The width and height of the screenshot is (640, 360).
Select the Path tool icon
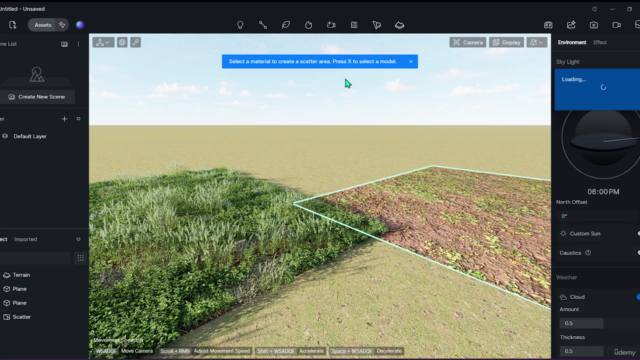tap(263, 25)
